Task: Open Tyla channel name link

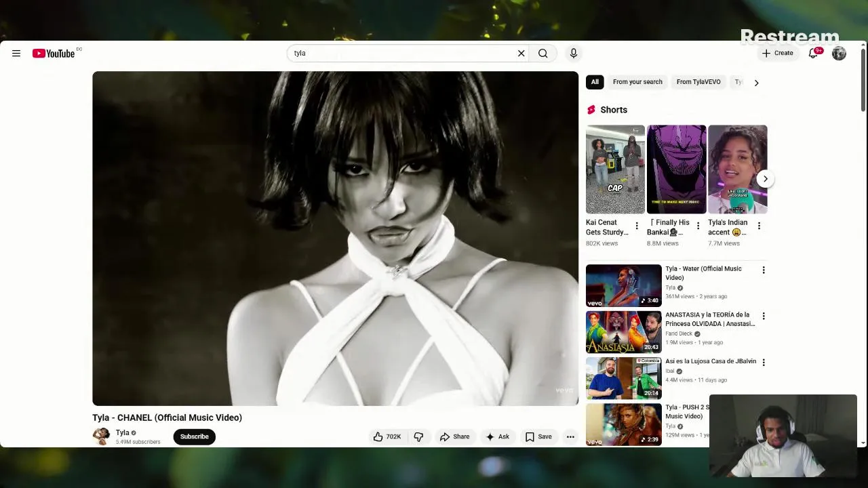Action: click(122, 432)
